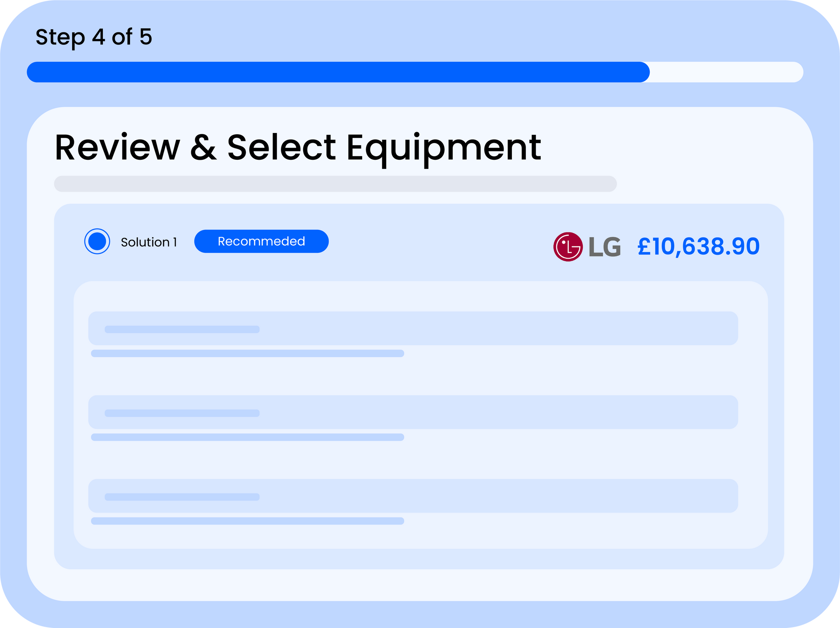Click the Solution 1 text label

click(149, 242)
